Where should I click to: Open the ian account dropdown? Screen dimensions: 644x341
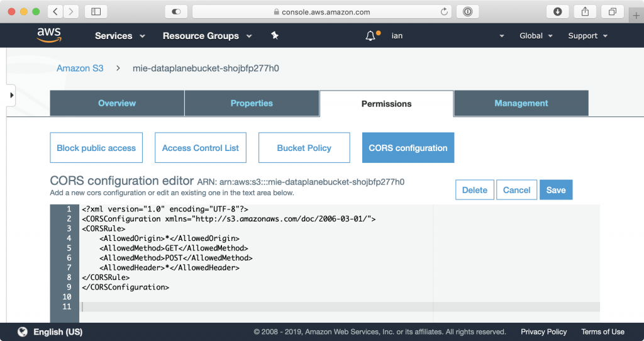click(x=448, y=36)
